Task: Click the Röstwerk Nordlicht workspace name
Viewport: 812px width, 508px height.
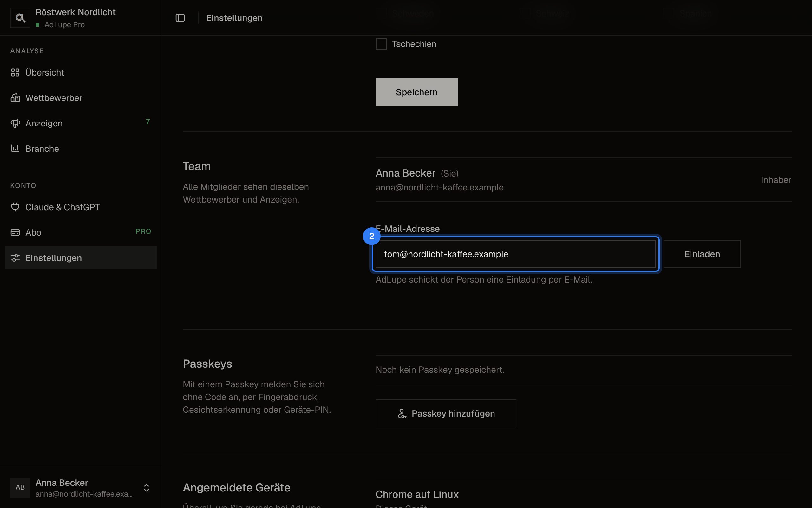Action: tap(75, 12)
